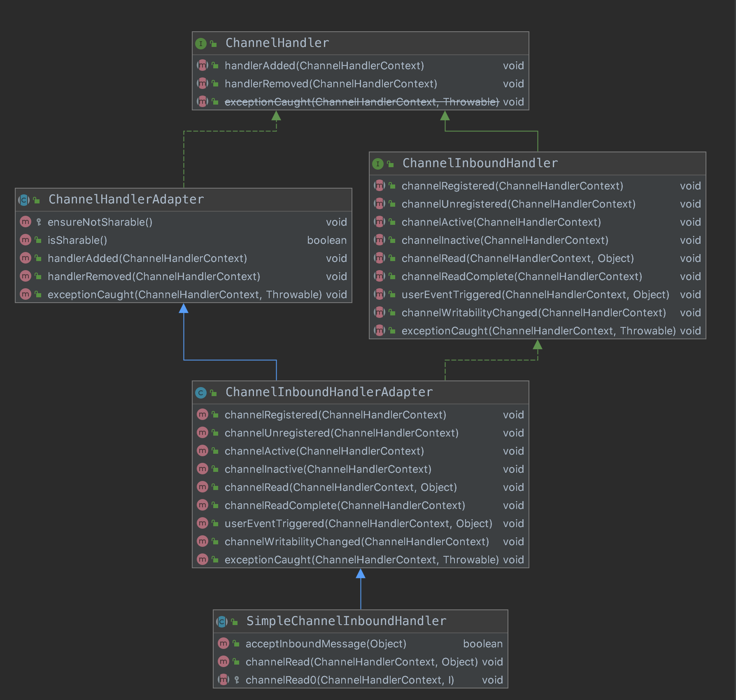
Task: Click the class icon of SimpleChannelInboundHandler
Action: tap(222, 621)
